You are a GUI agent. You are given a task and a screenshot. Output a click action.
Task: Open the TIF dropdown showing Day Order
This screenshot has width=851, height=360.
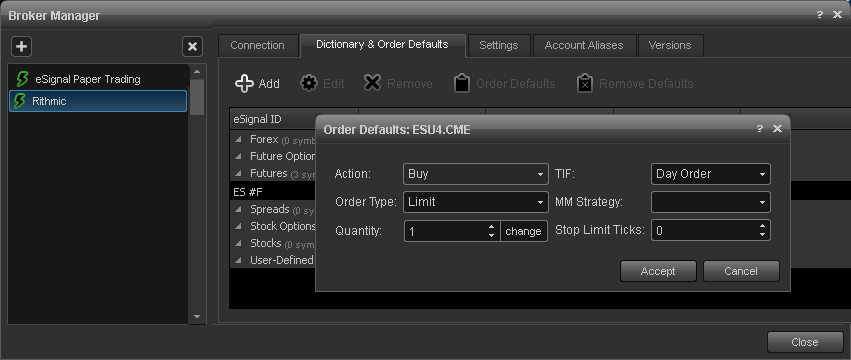click(x=710, y=174)
